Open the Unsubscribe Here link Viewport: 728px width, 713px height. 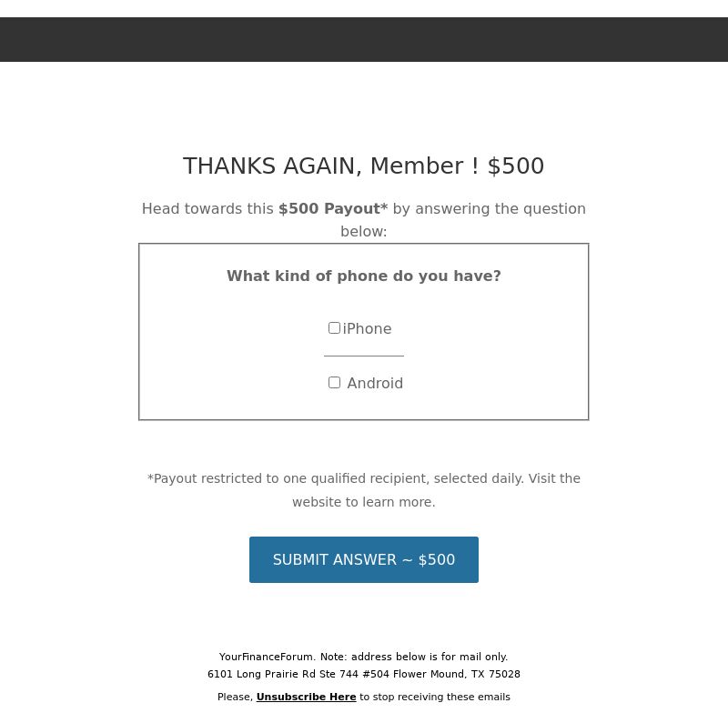pyautogui.click(x=306, y=697)
